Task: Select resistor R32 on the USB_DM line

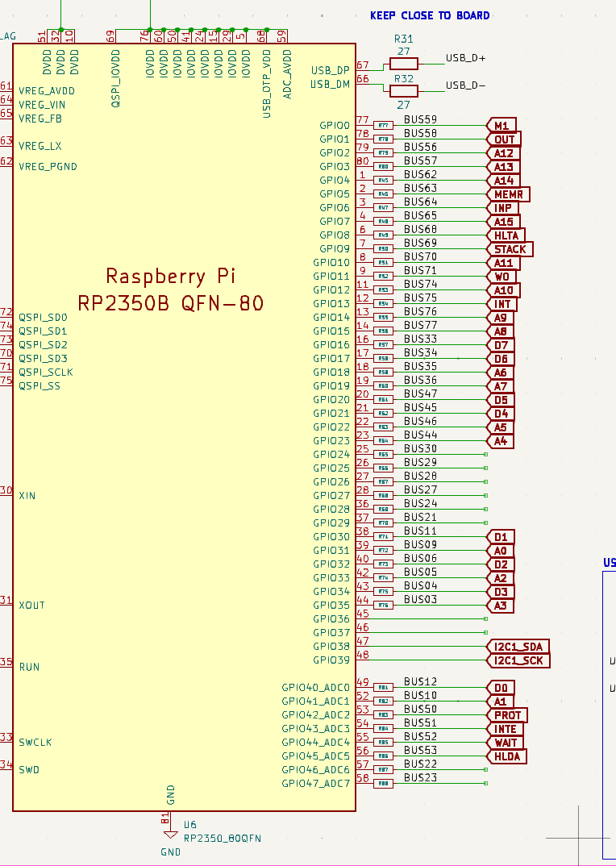Action: click(403, 90)
